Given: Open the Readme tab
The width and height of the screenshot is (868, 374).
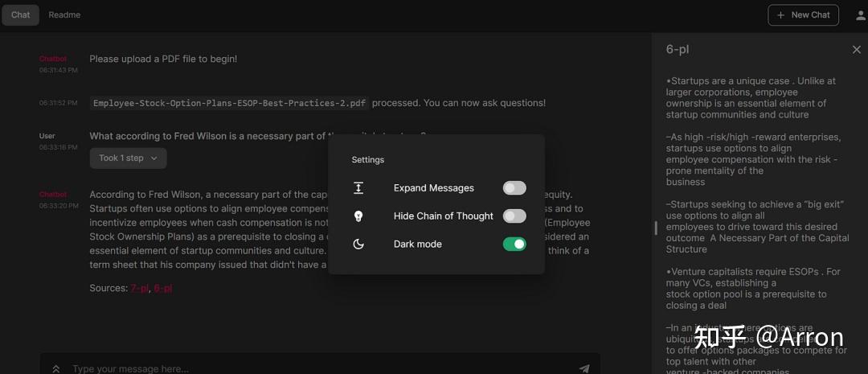Looking at the screenshot, I should point(64,15).
